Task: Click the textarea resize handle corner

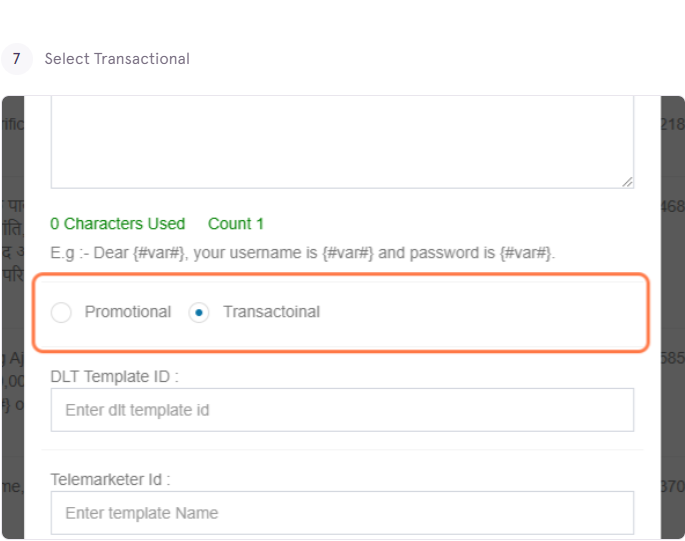Action: 627,182
